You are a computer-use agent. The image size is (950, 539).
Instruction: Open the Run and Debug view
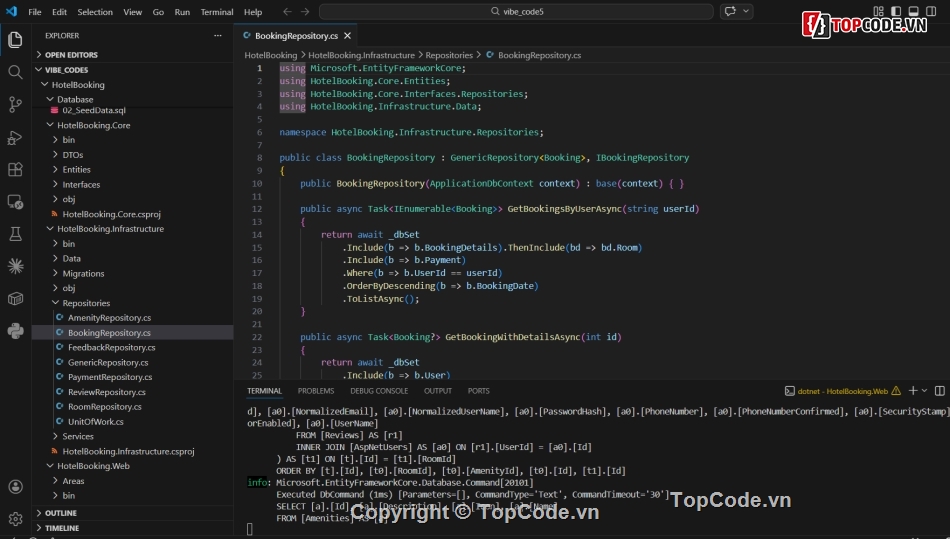click(x=15, y=137)
